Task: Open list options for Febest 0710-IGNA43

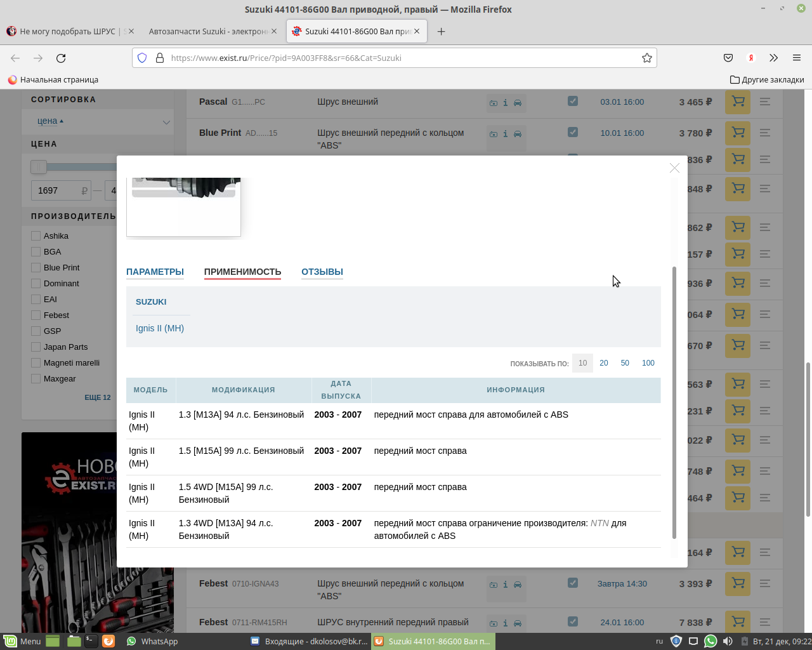Action: pos(765,583)
